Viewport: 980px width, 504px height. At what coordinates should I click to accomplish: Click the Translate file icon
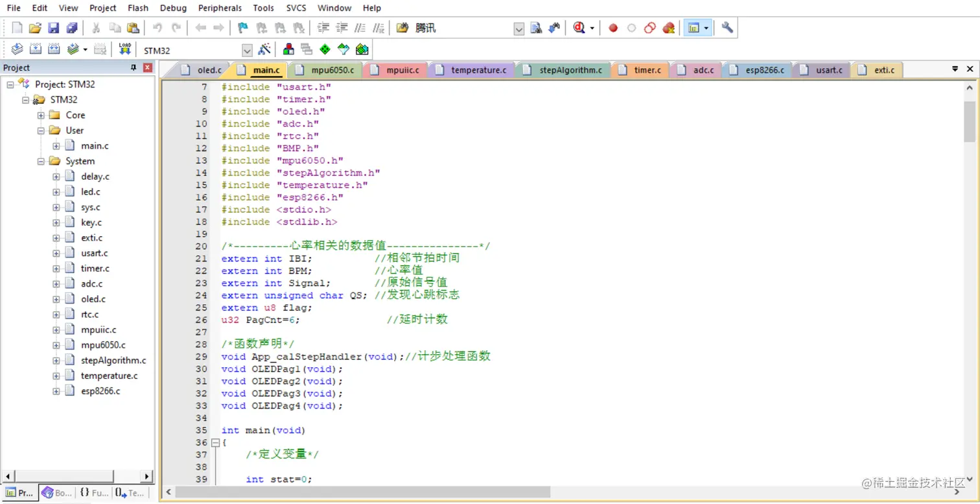tap(17, 49)
